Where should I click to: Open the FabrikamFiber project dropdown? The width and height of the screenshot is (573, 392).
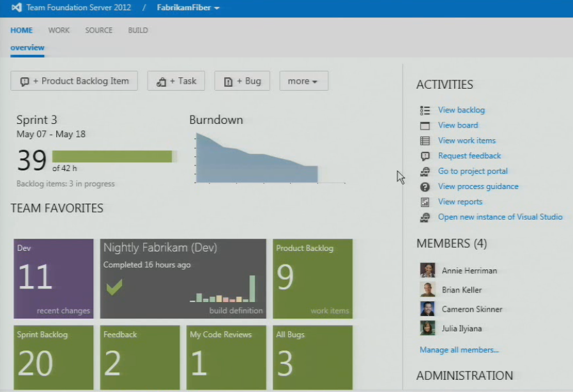(188, 8)
